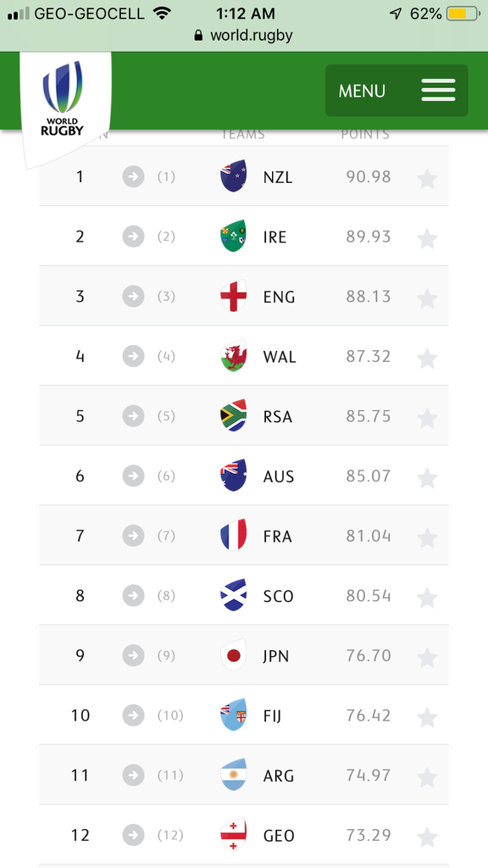This screenshot has width=488, height=868.
Task: Tap the South Africa flag icon
Action: [x=234, y=415]
